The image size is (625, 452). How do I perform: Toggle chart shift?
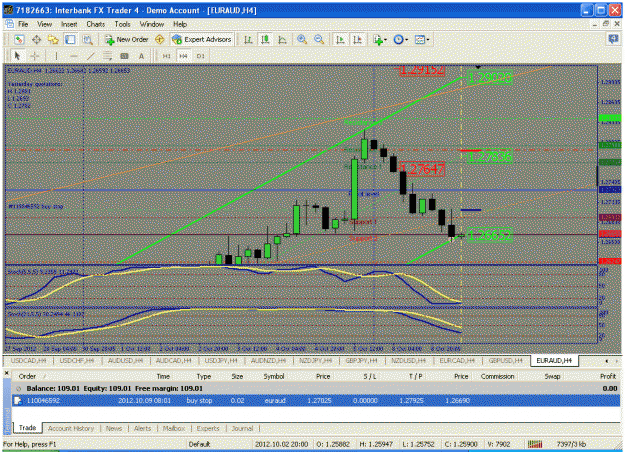(x=358, y=39)
